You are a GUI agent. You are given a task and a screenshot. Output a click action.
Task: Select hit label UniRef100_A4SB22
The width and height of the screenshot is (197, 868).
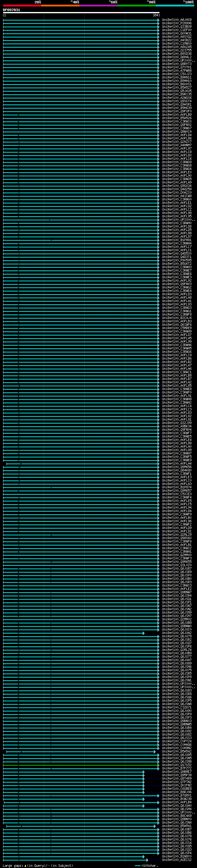pyautogui.click(x=177, y=40)
